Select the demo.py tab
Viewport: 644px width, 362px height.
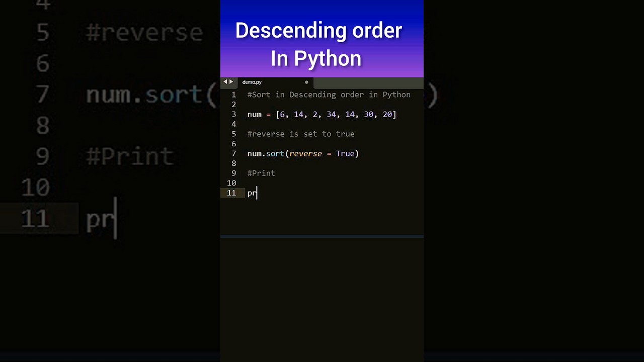[274, 82]
